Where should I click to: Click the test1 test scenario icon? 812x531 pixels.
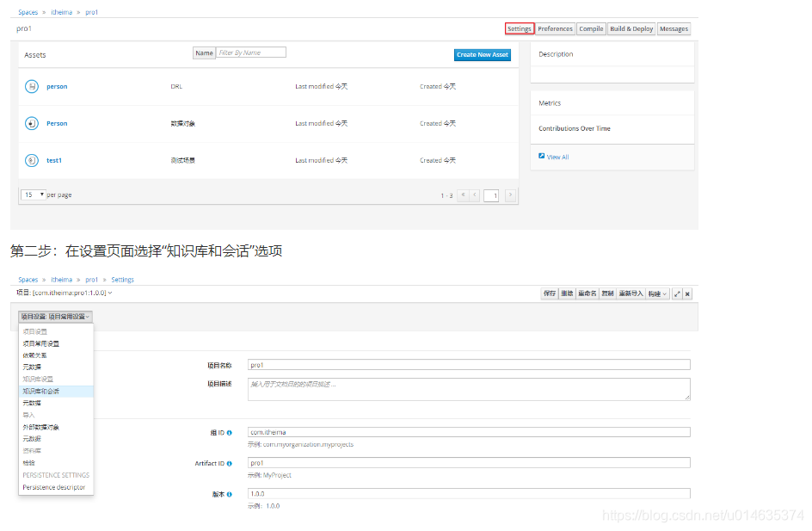tap(32, 161)
